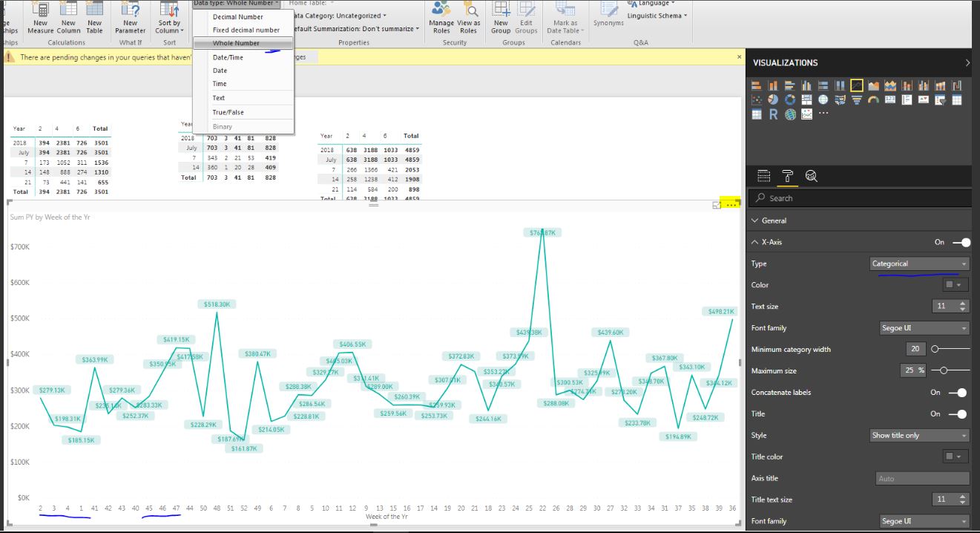This screenshot has width=980, height=533.
Task: Collapse the Visualizations pane arrow
Action: (x=967, y=63)
